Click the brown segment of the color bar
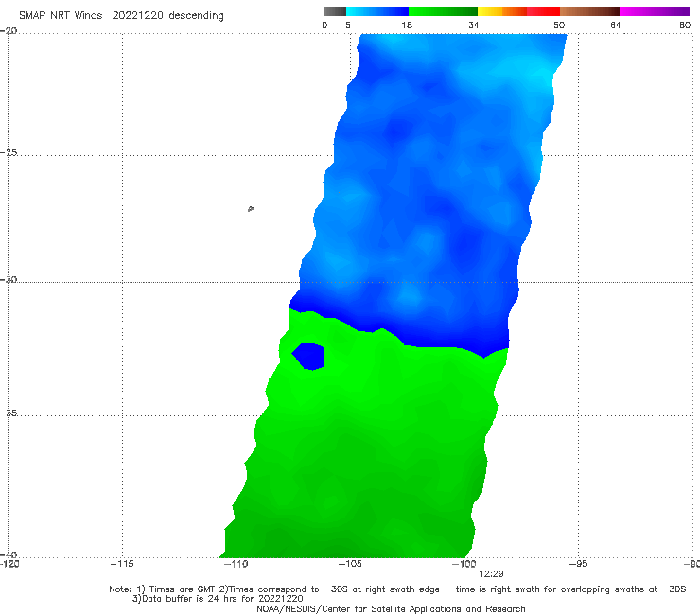The width and height of the screenshot is (700, 615). point(589,11)
